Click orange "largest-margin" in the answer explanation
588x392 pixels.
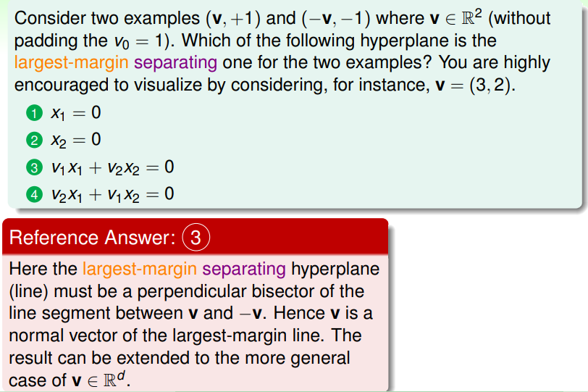[140, 270]
